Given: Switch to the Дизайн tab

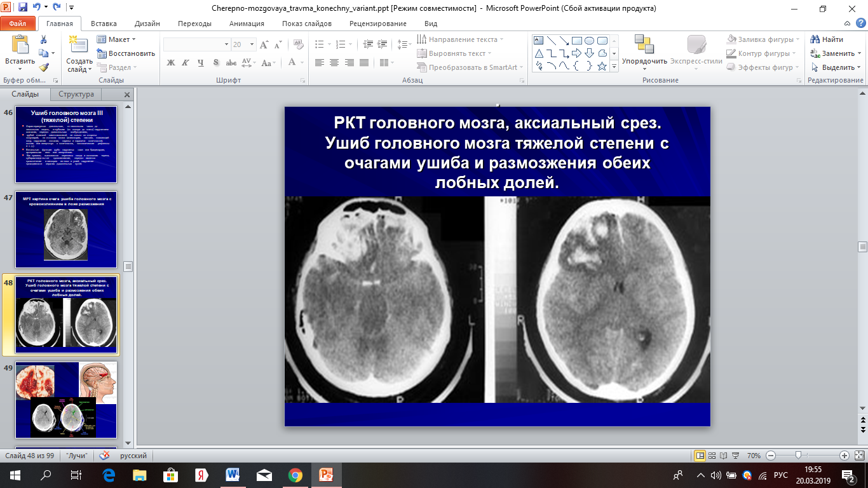Looking at the screenshot, I should tap(147, 24).
